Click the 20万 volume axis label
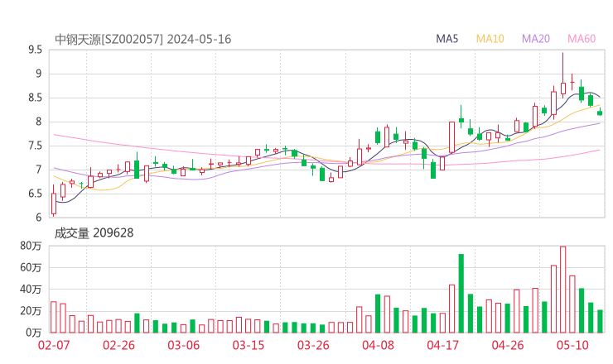The width and height of the screenshot is (613, 364). tap(31, 311)
